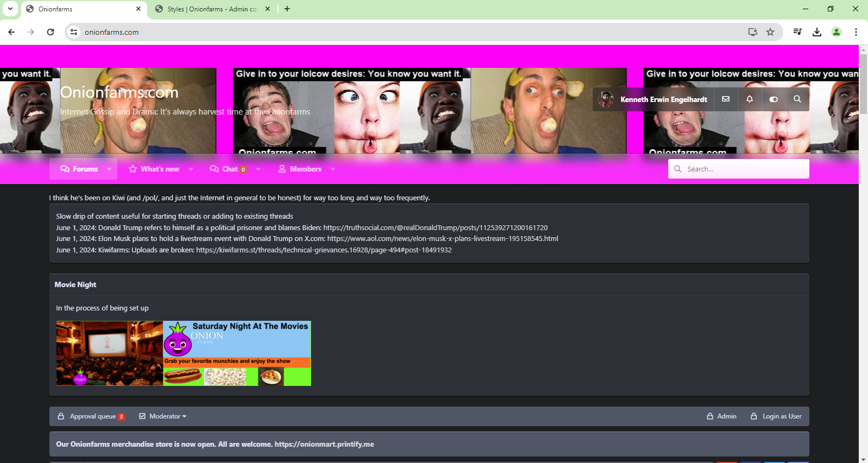Bookmark this page with star icon
Screen dimensions: 868x463
coord(770,32)
